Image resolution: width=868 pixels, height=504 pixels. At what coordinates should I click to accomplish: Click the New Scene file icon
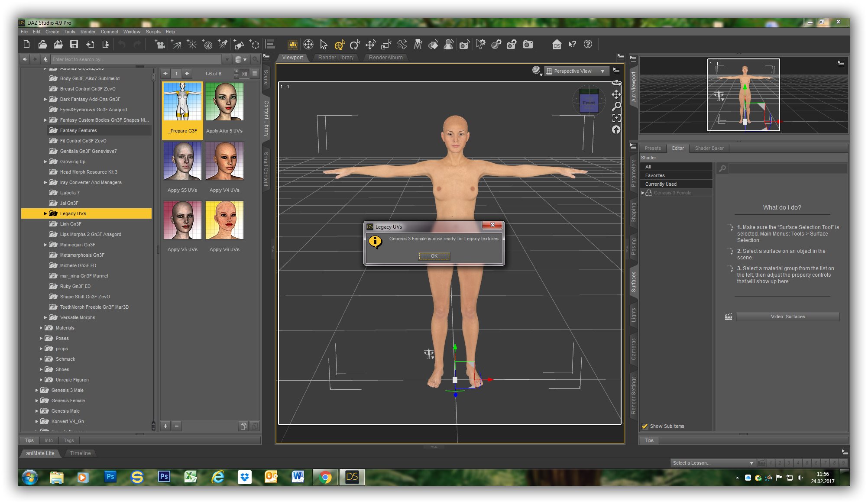[x=27, y=44]
